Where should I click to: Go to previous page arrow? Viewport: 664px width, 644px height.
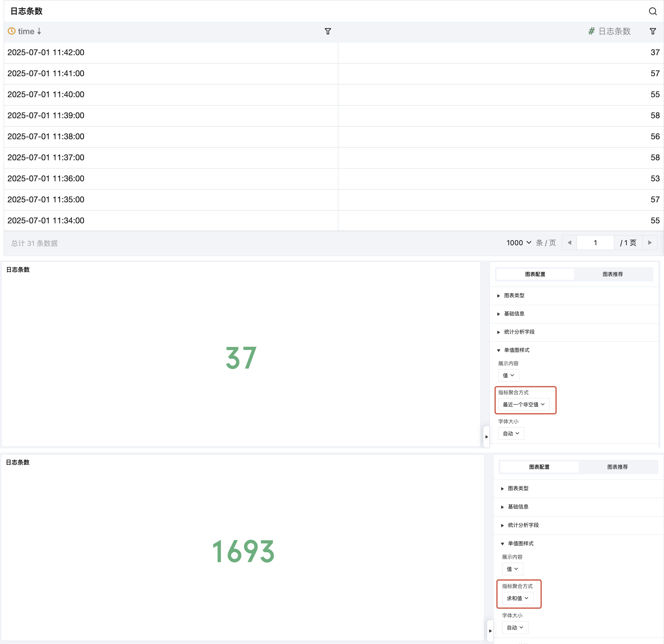[569, 243]
